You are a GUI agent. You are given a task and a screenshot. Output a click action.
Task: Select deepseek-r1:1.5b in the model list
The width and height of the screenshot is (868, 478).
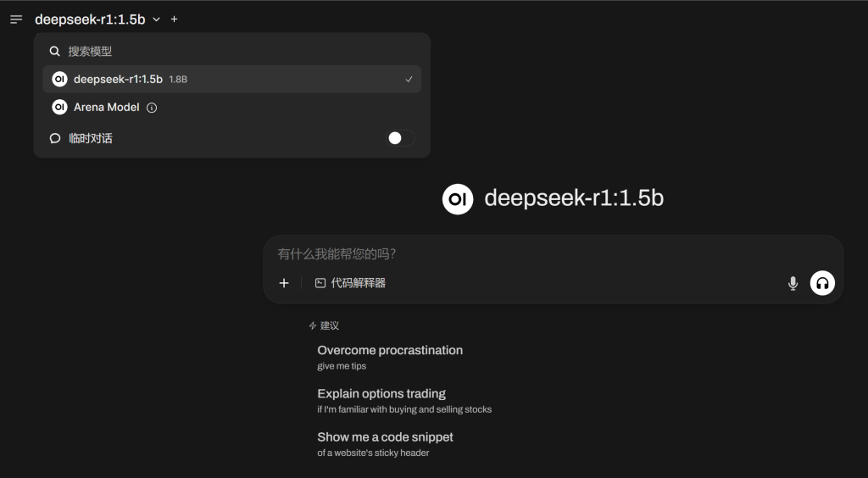(x=231, y=79)
